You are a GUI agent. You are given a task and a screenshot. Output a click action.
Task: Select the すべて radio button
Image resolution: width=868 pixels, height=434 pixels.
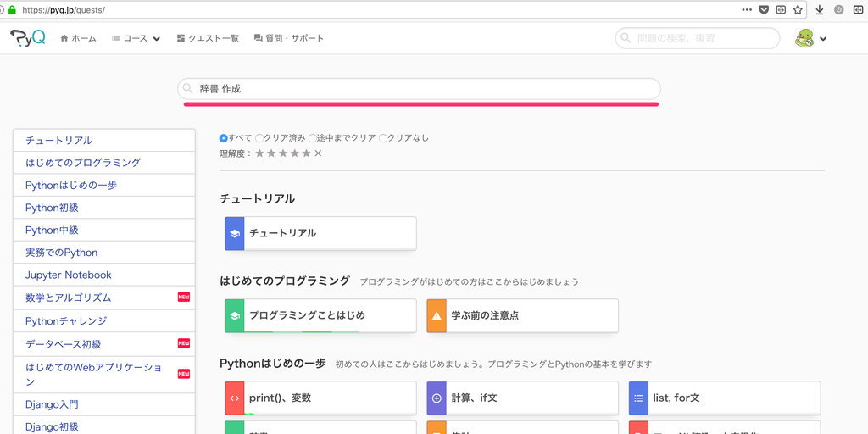coord(223,138)
